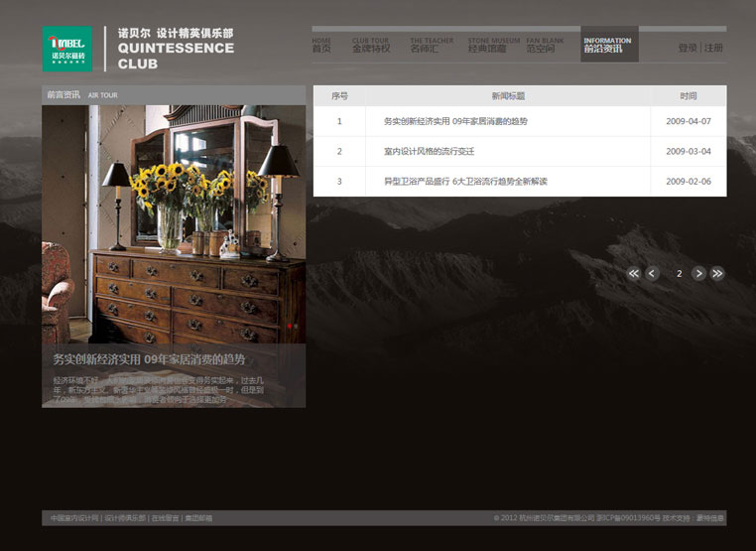Go to 范空间 FAN BLANK section
This screenshot has height=551, width=756.
543,46
